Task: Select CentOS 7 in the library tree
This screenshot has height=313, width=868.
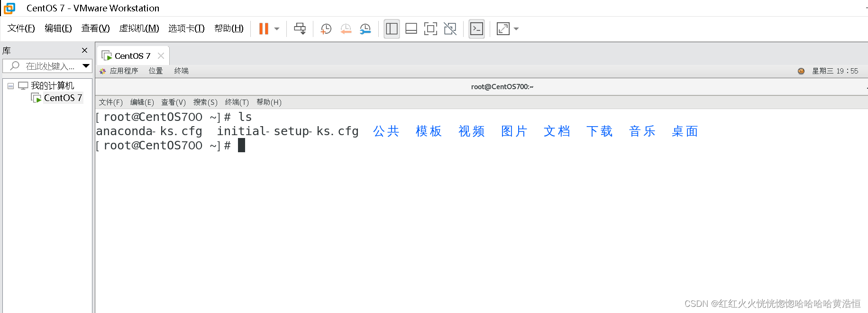Action: click(57, 98)
